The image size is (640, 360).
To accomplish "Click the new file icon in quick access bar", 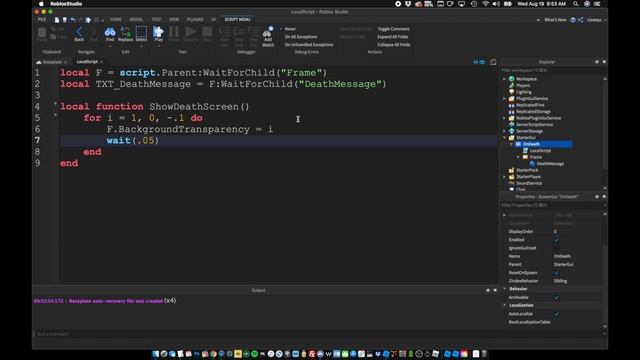I will point(57,20).
